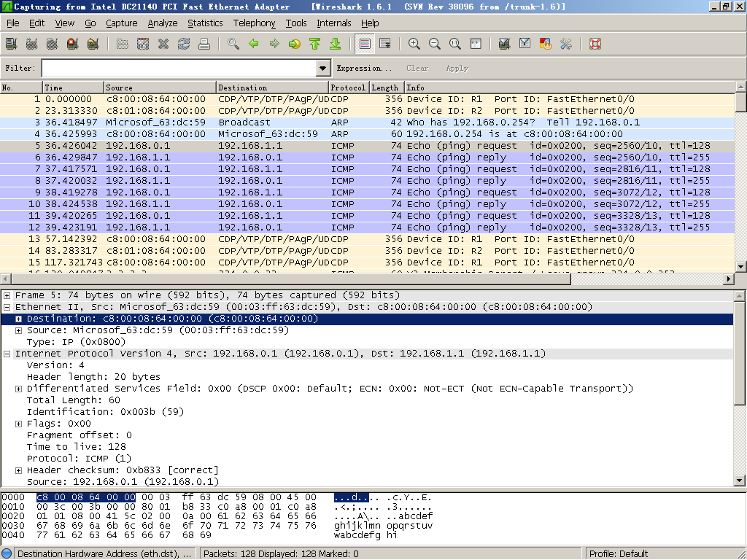Select packet 14 CDP Device ID R2 row

367,251
